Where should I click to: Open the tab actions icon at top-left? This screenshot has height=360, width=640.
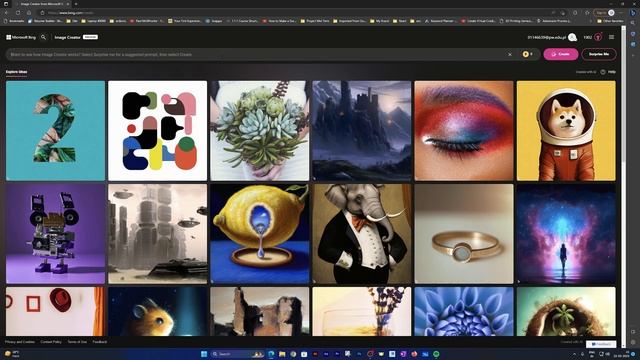[x=6, y=4]
